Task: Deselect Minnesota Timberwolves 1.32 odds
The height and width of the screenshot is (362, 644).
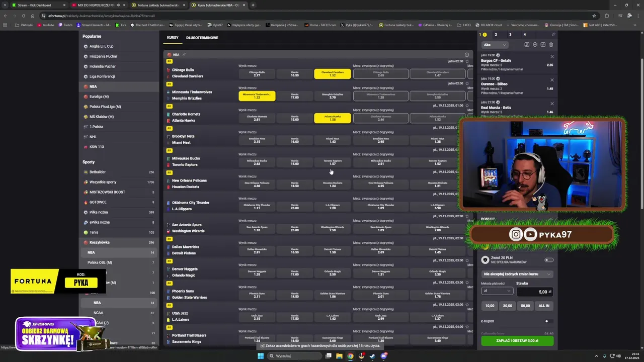Action: pyautogui.click(x=257, y=96)
